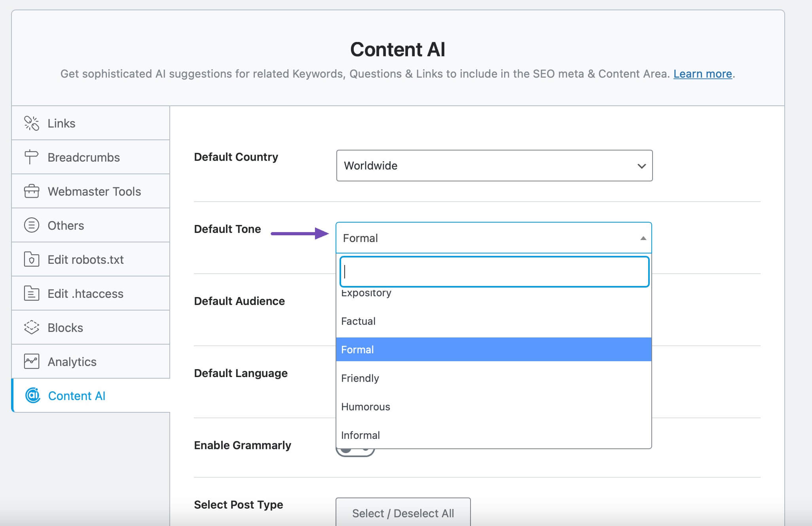The image size is (812, 526).
Task: Click the Select Post Type label
Action: tap(238, 505)
